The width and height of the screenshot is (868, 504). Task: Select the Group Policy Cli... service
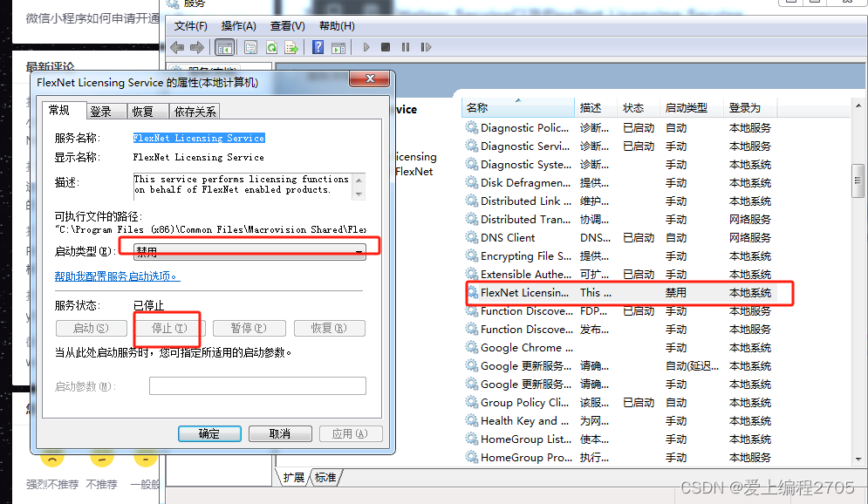point(621,403)
